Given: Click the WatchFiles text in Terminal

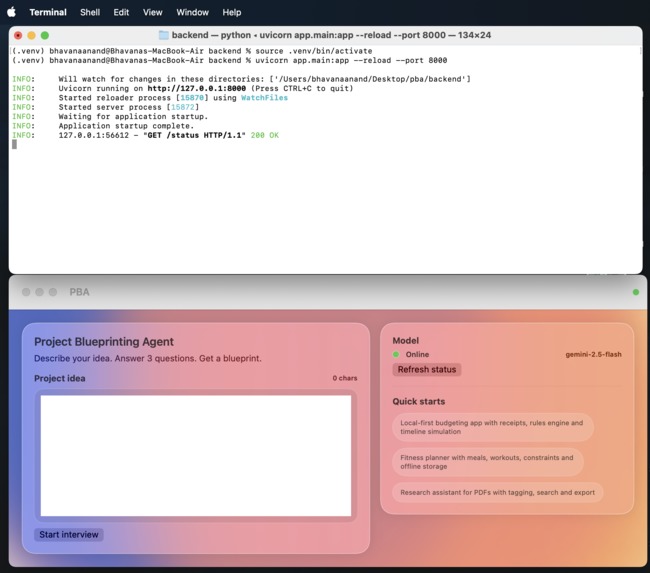Looking at the screenshot, I should 264,98.
